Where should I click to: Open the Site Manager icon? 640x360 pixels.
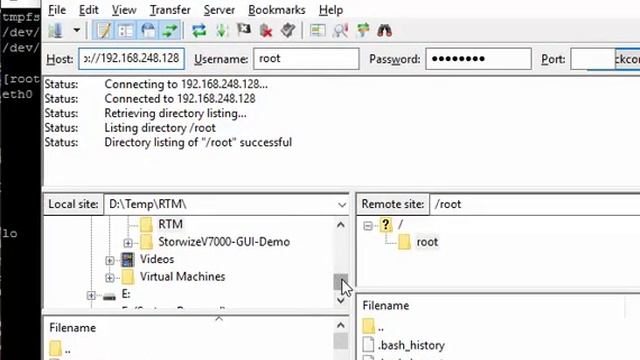tap(56, 31)
